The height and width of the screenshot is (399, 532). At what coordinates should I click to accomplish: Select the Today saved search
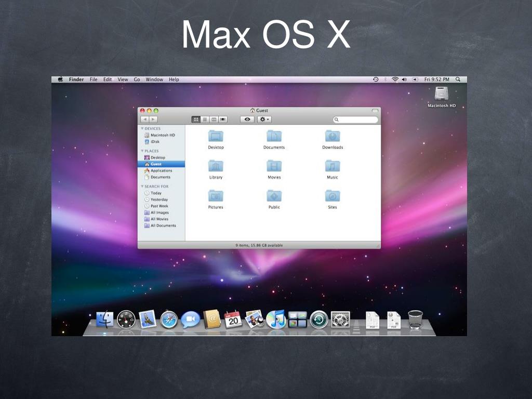(161, 193)
